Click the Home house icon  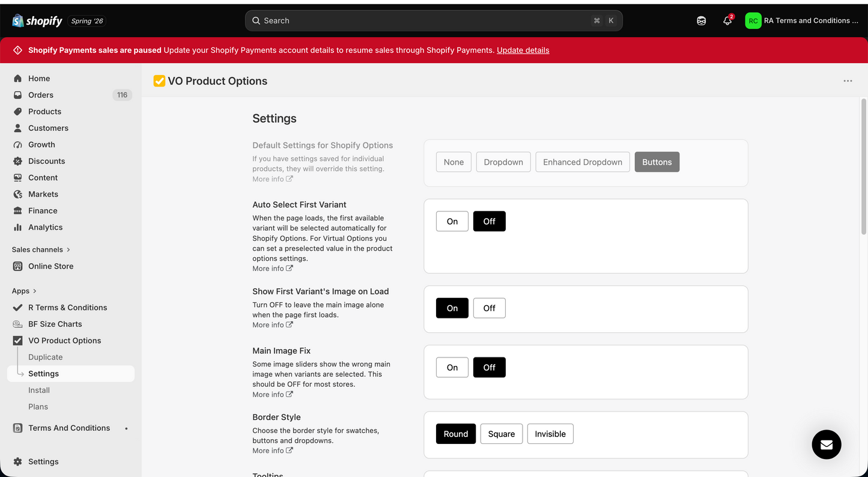click(x=17, y=78)
